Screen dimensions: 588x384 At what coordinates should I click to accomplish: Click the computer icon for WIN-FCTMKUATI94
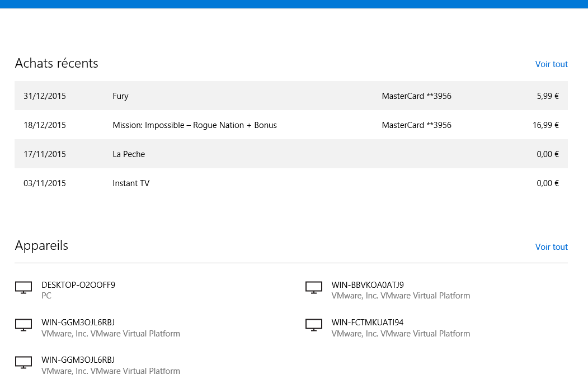pos(314,325)
